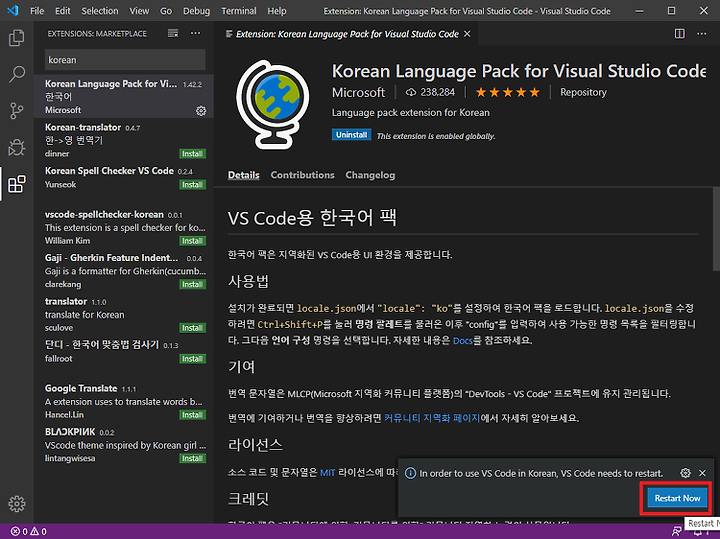The height and width of the screenshot is (539, 720).
Task: Close the Korean Language Pack extension tab
Action: [x=467, y=34]
